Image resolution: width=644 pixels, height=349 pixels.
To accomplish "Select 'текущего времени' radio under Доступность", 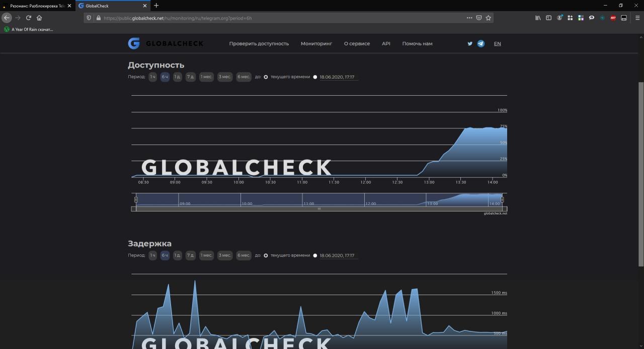I will pos(266,77).
